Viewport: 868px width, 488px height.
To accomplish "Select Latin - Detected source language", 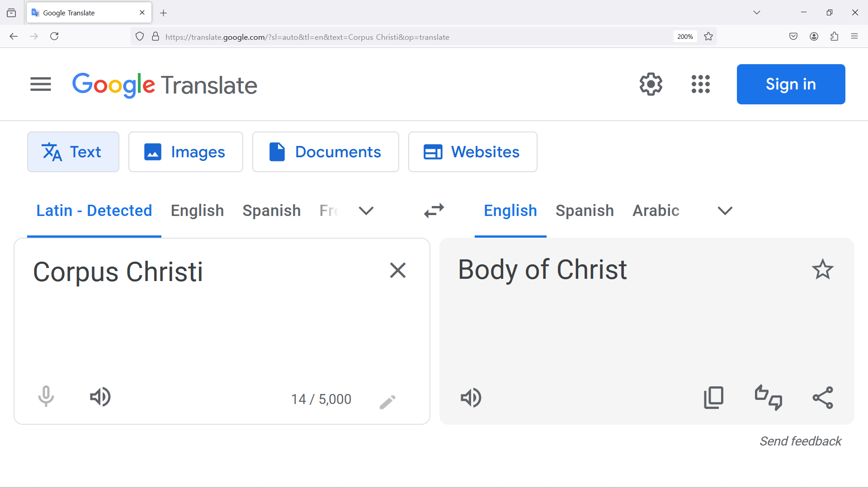I will coord(94,211).
